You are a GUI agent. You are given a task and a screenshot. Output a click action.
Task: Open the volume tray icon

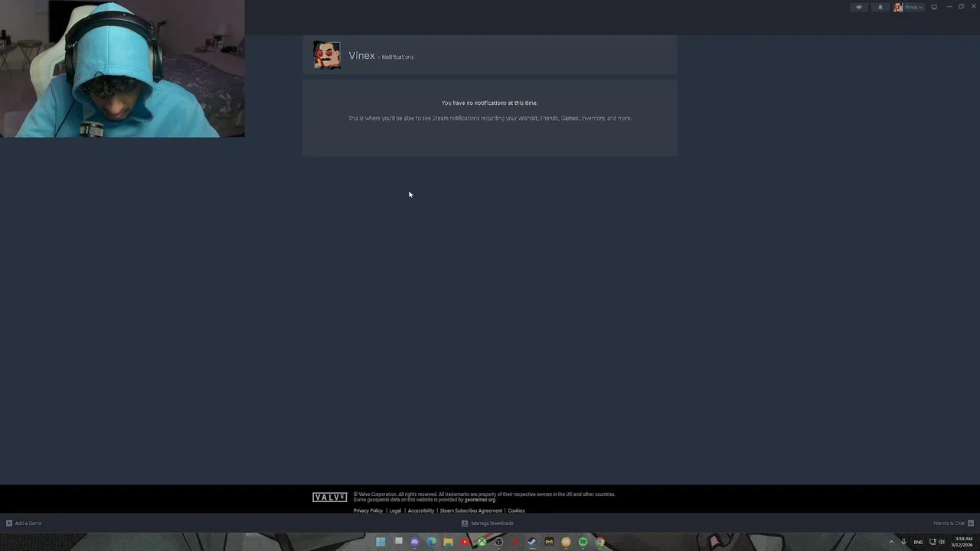942,542
